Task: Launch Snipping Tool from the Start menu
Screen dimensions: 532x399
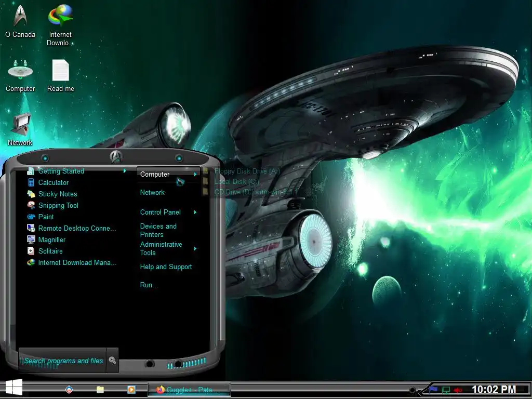Action: click(x=58, y=205)
